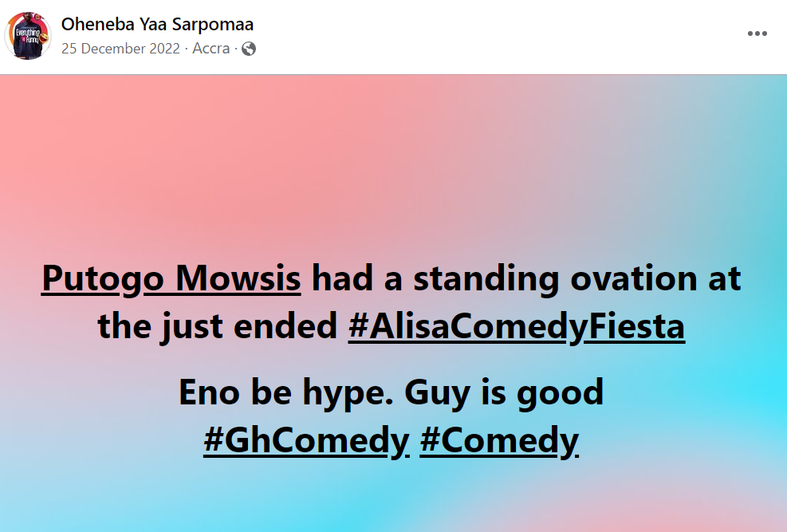Open Oheneba Yaa Sarpomaa's profile picture
The height and width of the screenshot is (532, 787).
(29, 36)
